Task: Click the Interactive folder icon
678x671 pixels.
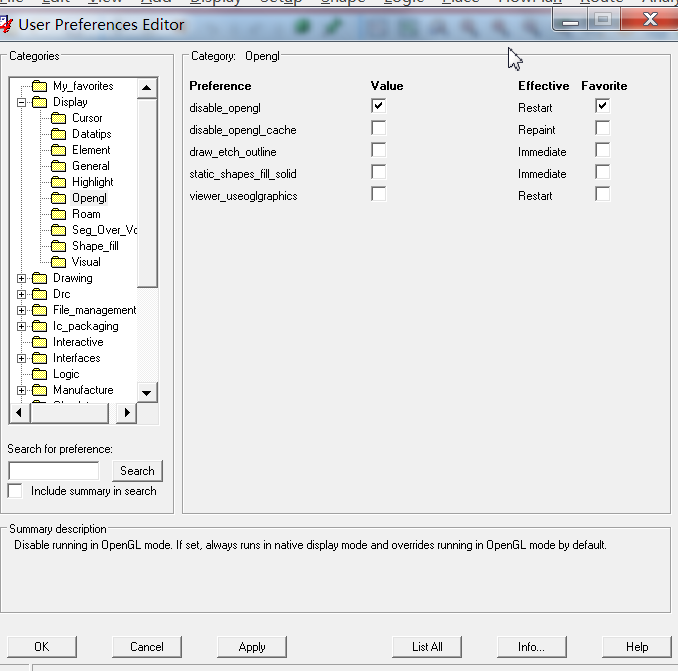Action: point(39,342)
